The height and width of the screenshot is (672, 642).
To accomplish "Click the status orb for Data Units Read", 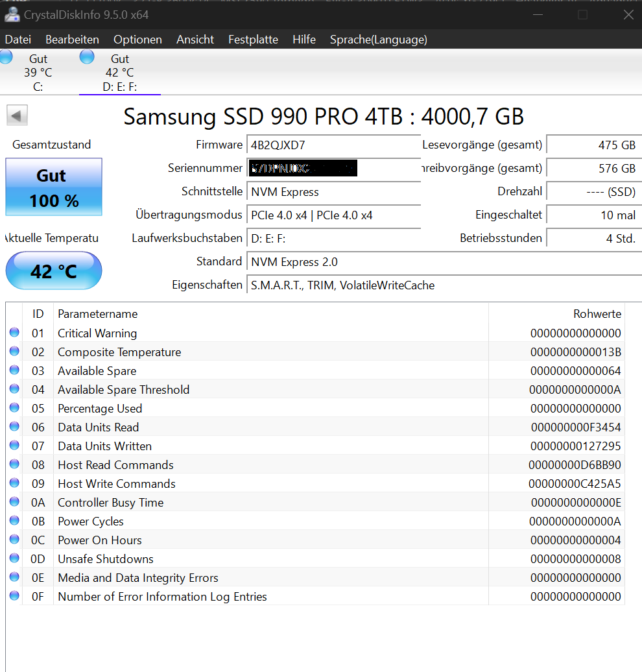I will (x=14, y=426).
